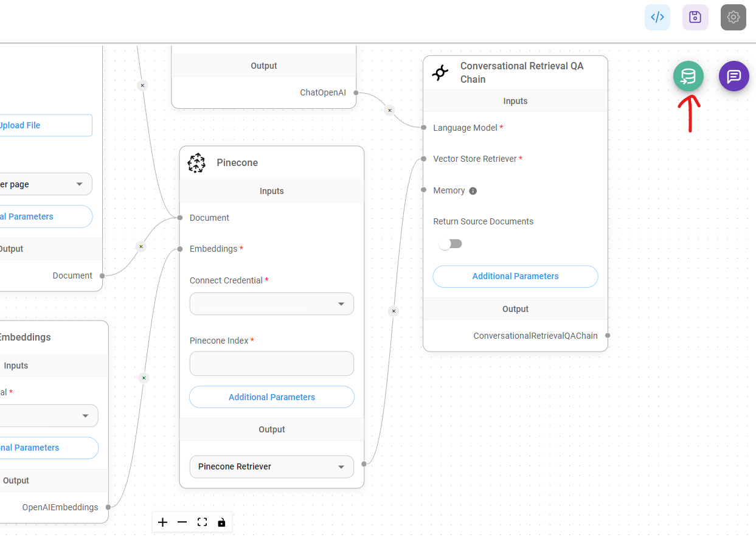Zoom out with the minus control

(x=182, y=522)
